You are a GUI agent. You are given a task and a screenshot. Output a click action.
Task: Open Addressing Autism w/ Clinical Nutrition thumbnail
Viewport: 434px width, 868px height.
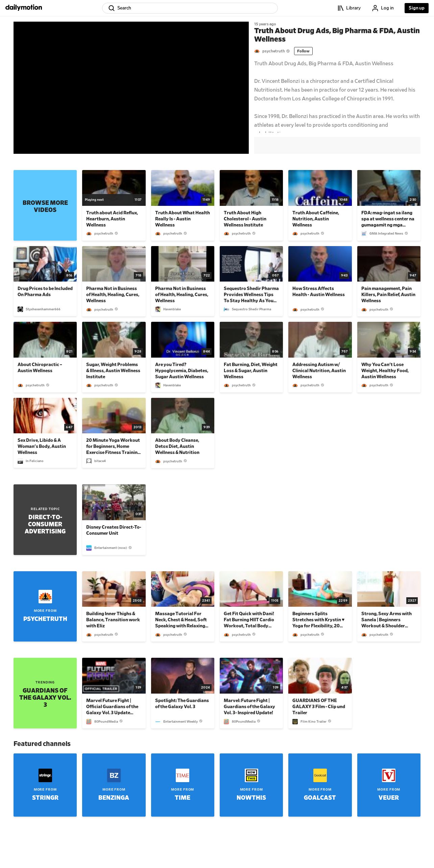tap(320, 340)
